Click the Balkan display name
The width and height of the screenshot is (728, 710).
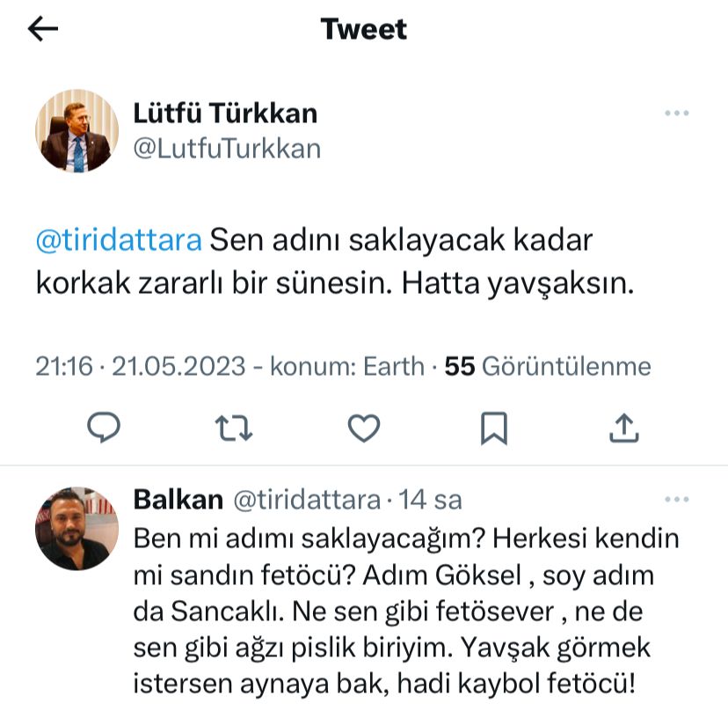pyautogui.click(x=178, y=500)
